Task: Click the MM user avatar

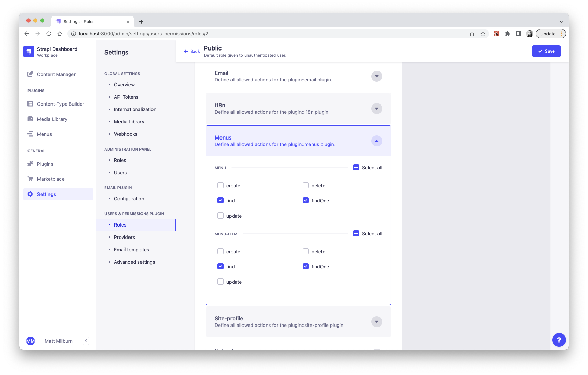Action: (31, 341)
